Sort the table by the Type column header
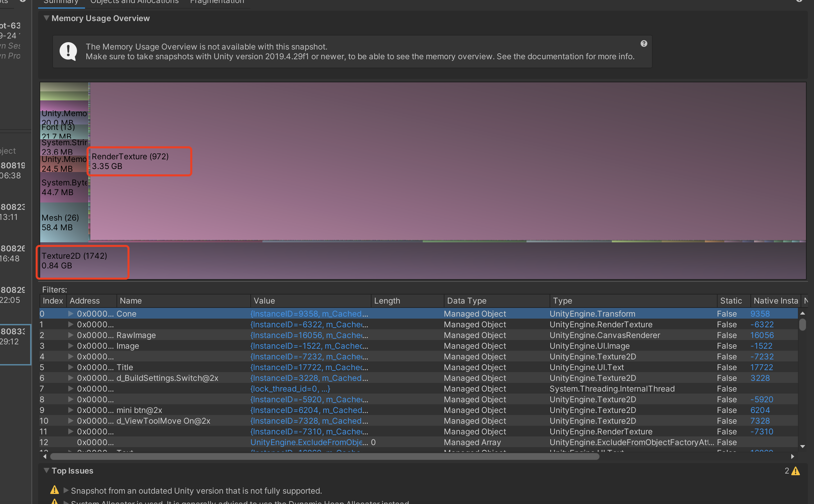 (562, 301)
